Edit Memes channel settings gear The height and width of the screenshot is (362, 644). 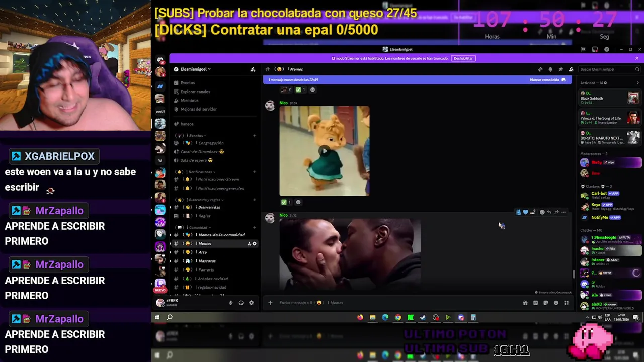coord(254,244)
